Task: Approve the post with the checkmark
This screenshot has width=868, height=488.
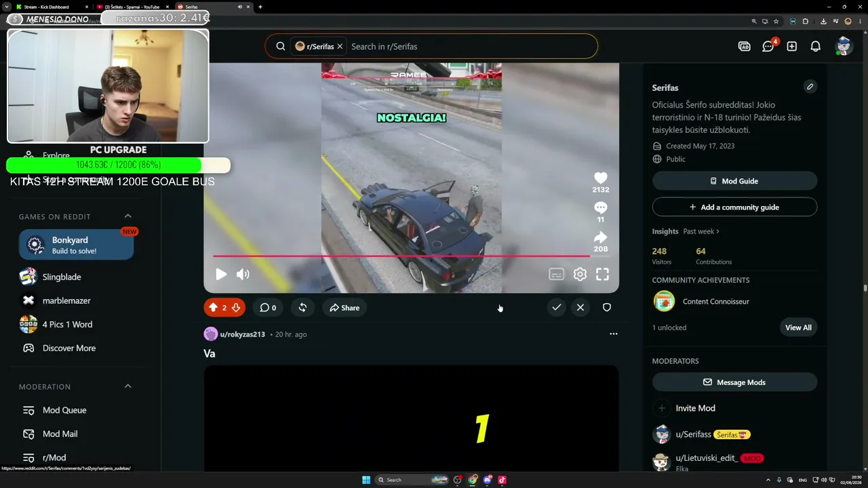Action: pyautogui.click(x=556, y=308)
